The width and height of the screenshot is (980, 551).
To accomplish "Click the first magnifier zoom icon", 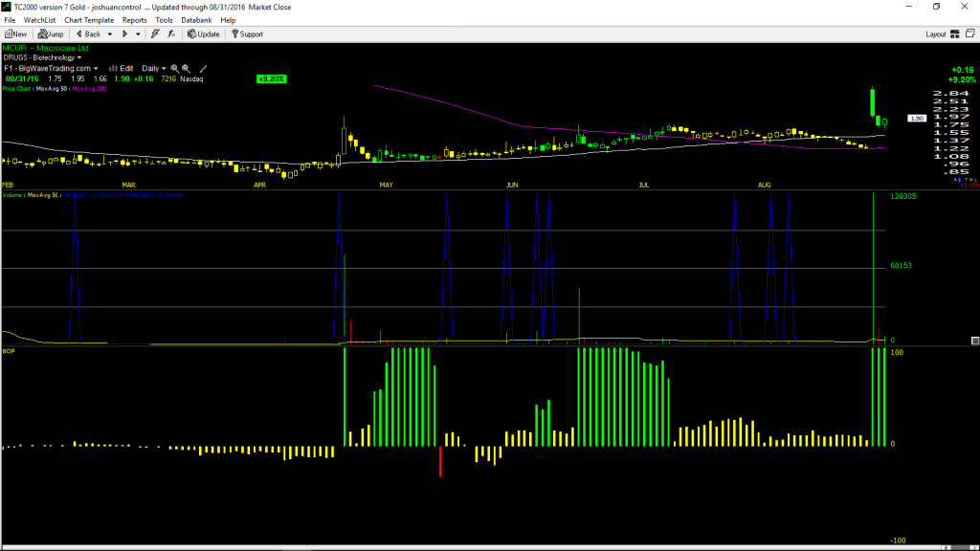I will point(175,69).
